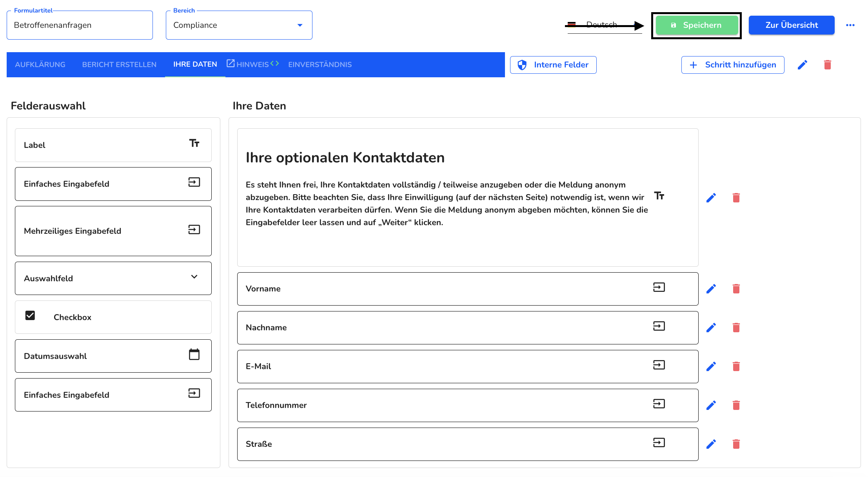Open the HINWEIS tab

pos(252,65)
